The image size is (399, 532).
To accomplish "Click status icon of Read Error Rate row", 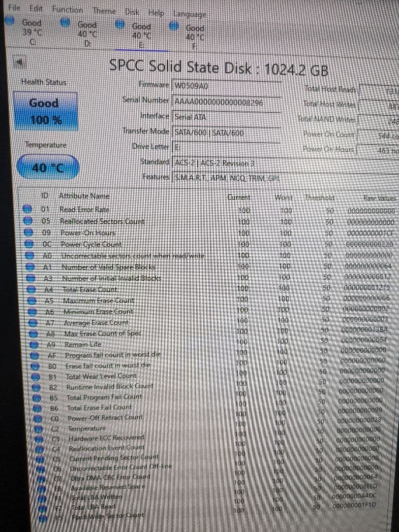I will [27, 209].
